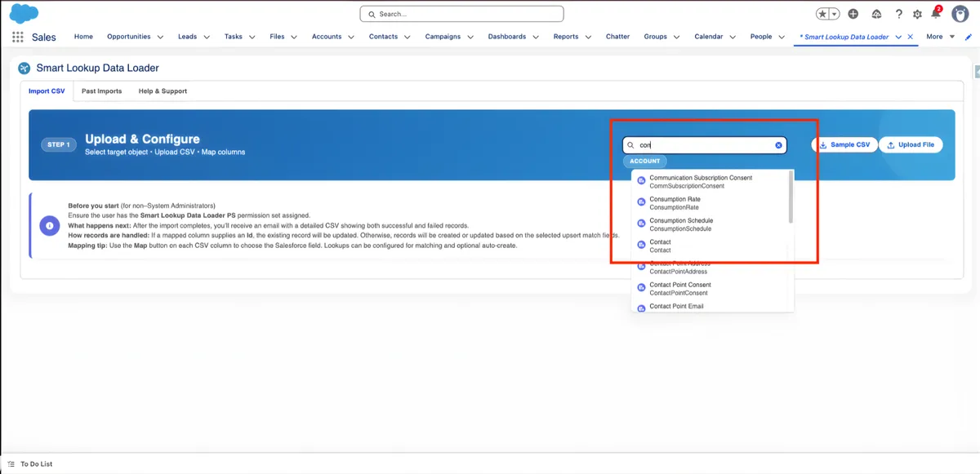
Task: Clear the object search text
Action: (778, 145)
